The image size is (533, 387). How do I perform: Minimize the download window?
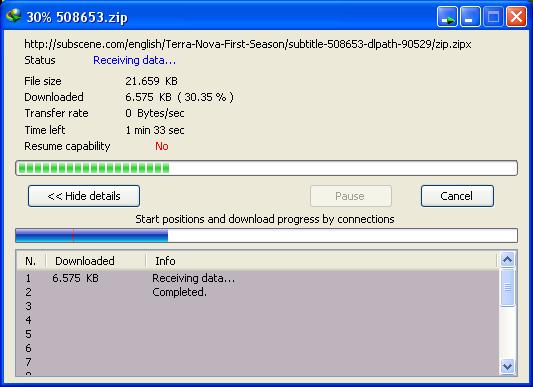pos(470,16)
